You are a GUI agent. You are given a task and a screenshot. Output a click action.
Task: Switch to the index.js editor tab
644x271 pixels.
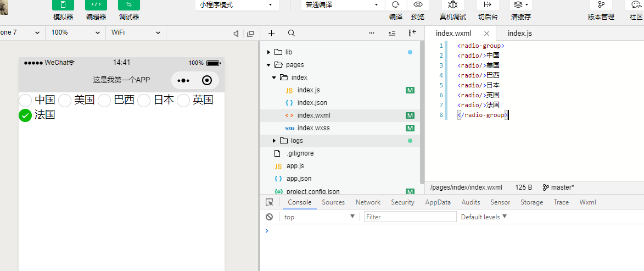click(519, 33)
